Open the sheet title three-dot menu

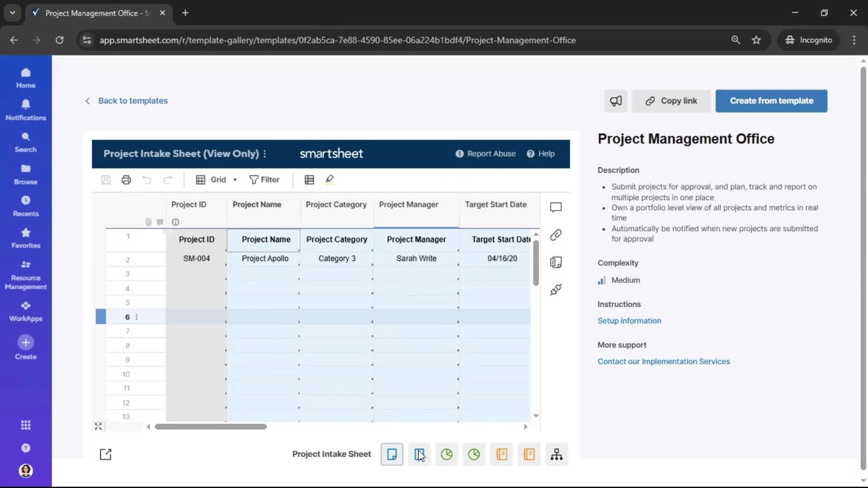point(265,154)
